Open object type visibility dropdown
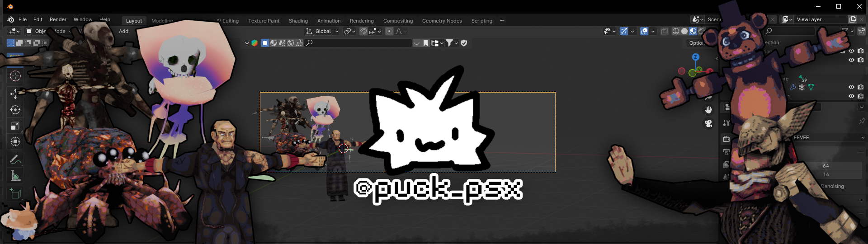The image size is (868, 244). [610, 31]
